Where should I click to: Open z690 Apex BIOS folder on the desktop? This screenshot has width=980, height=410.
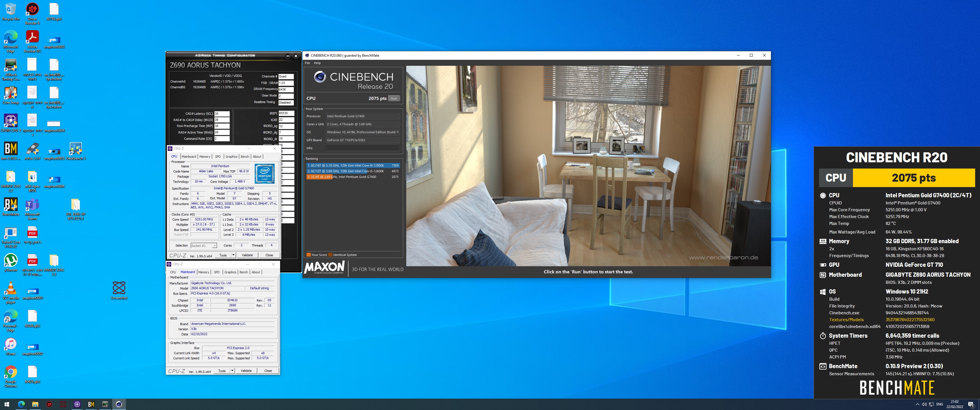click(32, 181)
